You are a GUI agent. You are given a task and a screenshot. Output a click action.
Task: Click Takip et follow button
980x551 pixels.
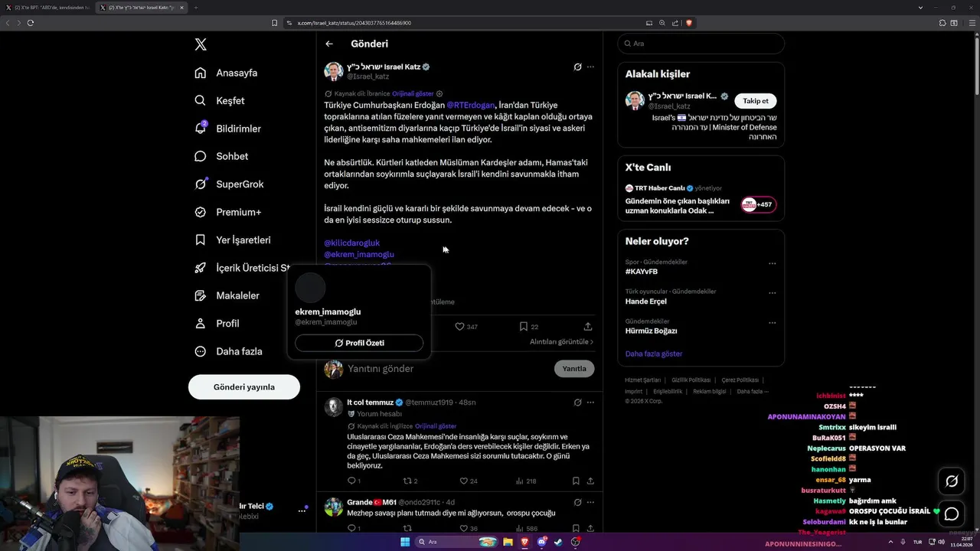756,101
